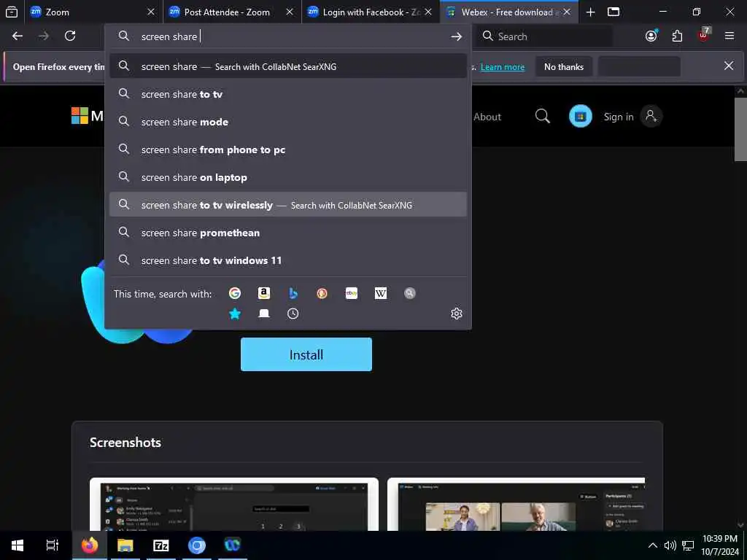Screen dimensions: 747x560
Task: Open the Learn more link
Action: click(502, 67)
